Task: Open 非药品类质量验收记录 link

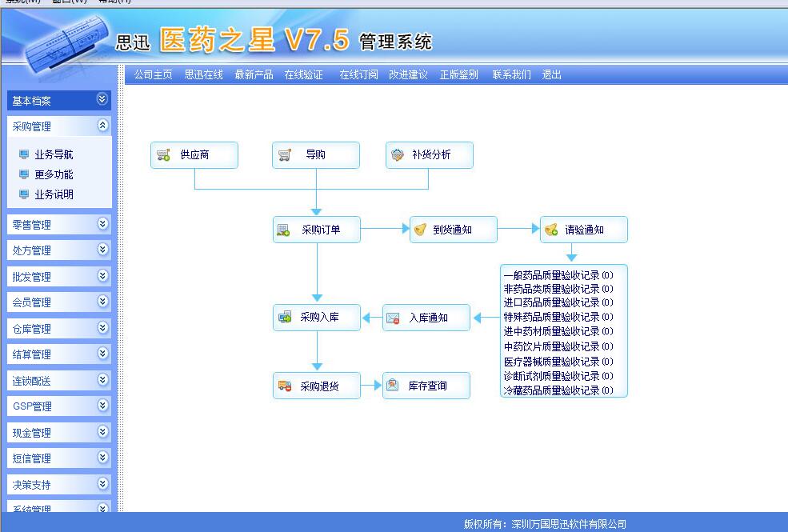Action: 558,289
